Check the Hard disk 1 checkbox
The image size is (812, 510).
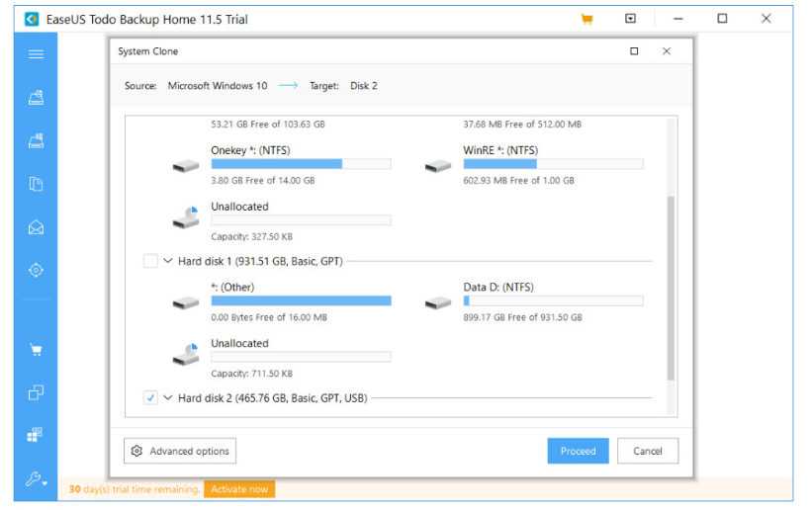tap(150, 261)
